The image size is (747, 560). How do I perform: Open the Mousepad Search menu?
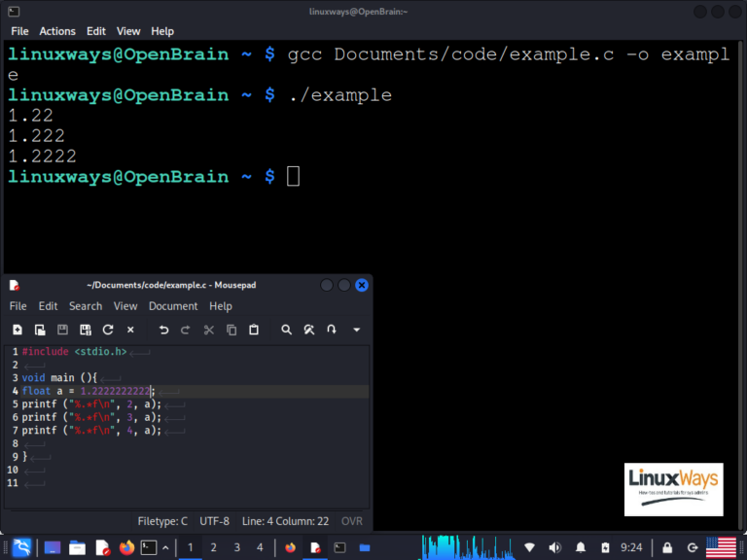[86, 306]
